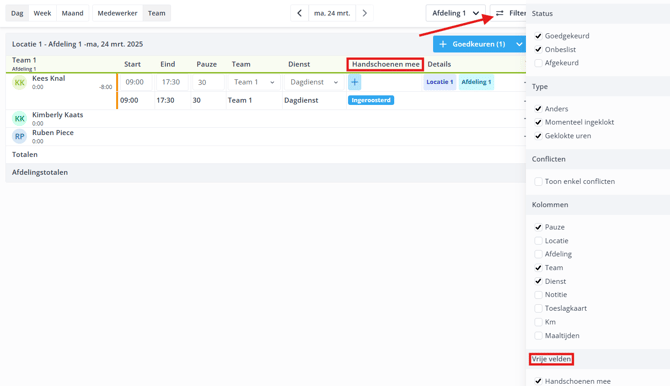The image size is (670, 386).
Task: Open the Dagdienst shift dropdown
Action: point(314,82)
